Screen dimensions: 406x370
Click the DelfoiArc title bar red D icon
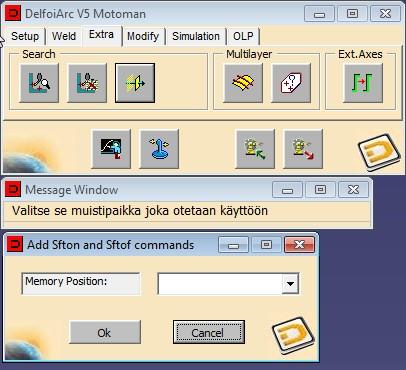click(x=13, y=14)
